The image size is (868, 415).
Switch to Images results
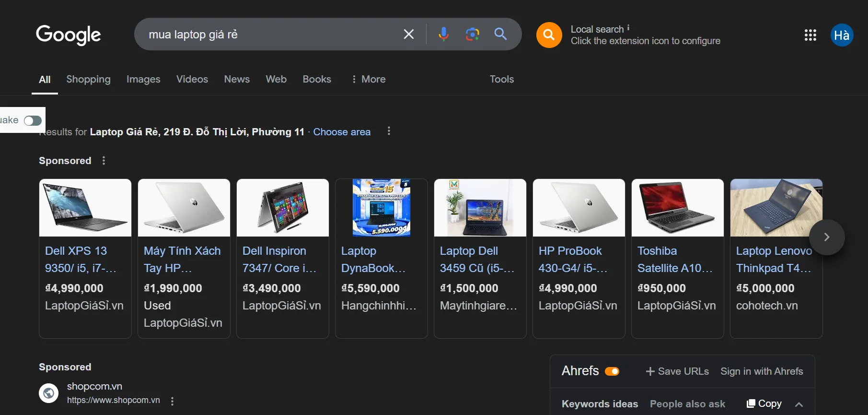[x=143, y=79]
